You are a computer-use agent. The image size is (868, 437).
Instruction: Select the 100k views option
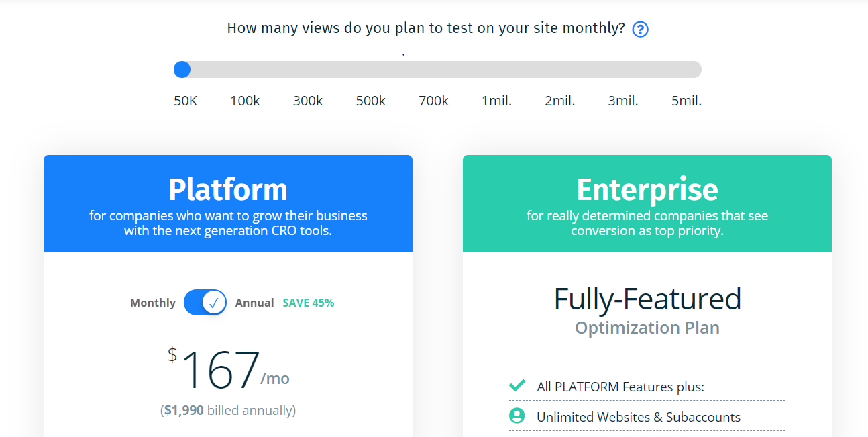(x=245, y=100)
